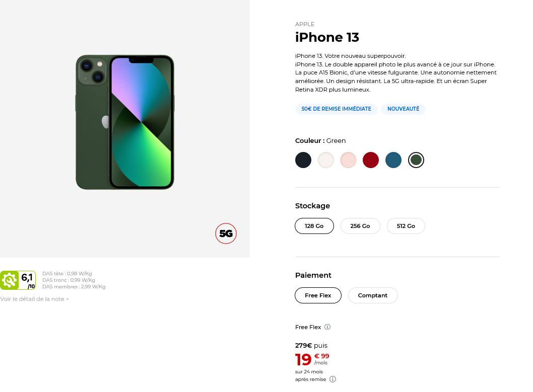Switch payment to Comptant

(373, 295)
